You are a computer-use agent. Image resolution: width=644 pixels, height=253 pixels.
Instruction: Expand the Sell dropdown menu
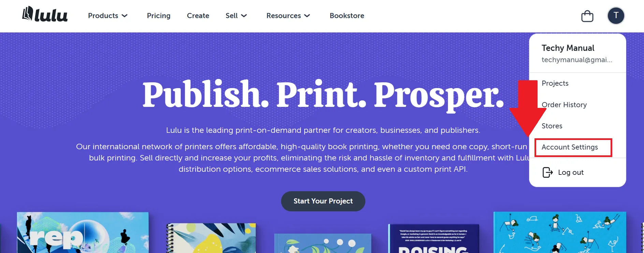tap(236, 16)
